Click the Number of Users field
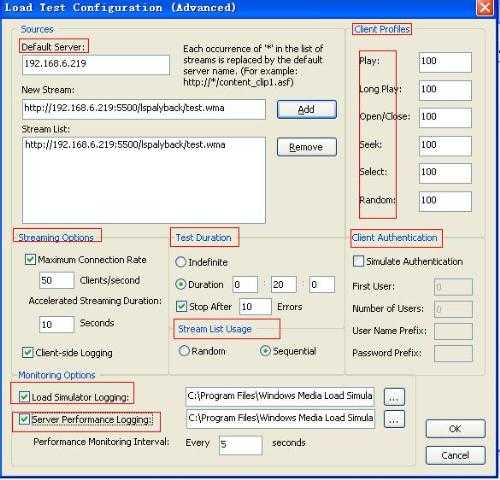Screen dimensions: 500x480 453,309
